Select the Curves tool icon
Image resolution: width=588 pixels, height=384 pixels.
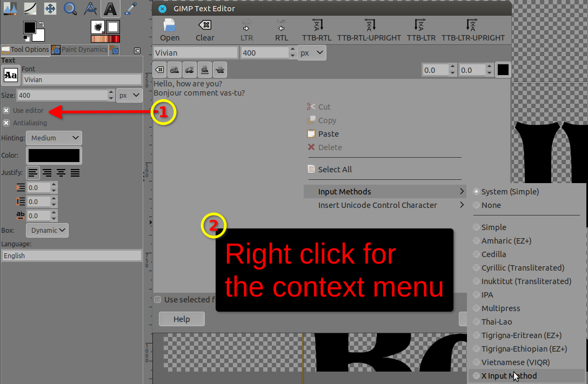(30, 8)
